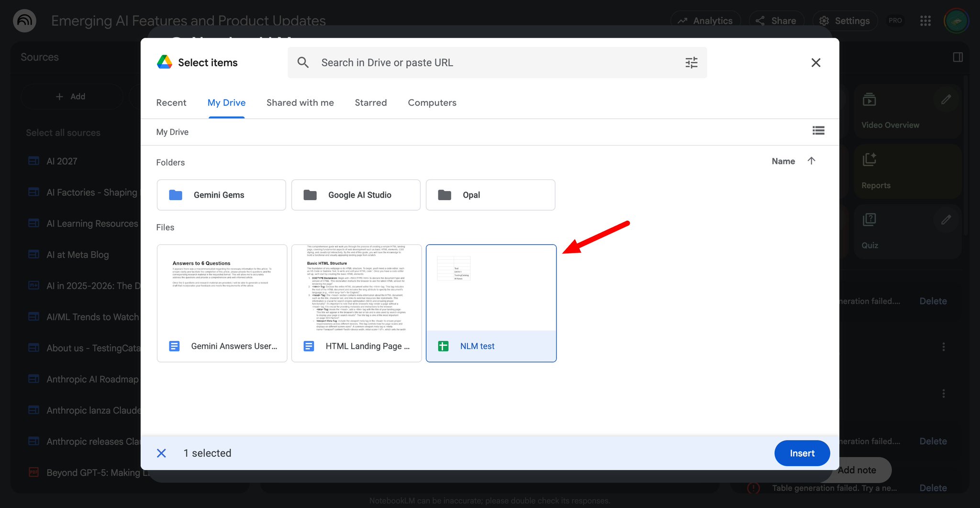Open the Gemini Gems folder
Viewport: 980px width, 508px height.
click(221, 195)
